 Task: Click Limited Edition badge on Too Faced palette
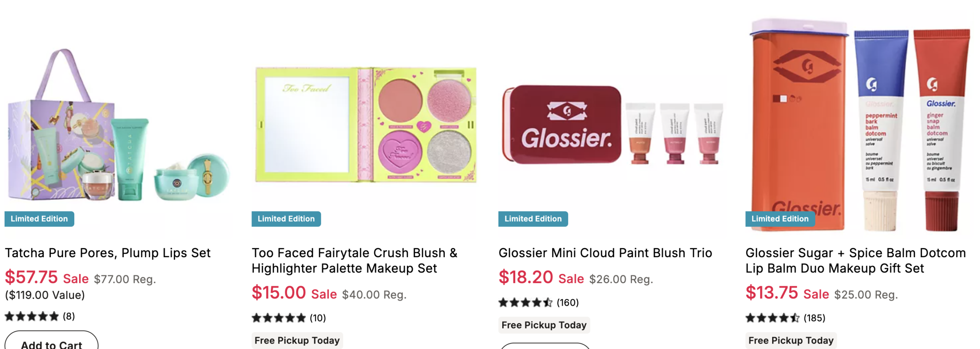coord(286,219)
